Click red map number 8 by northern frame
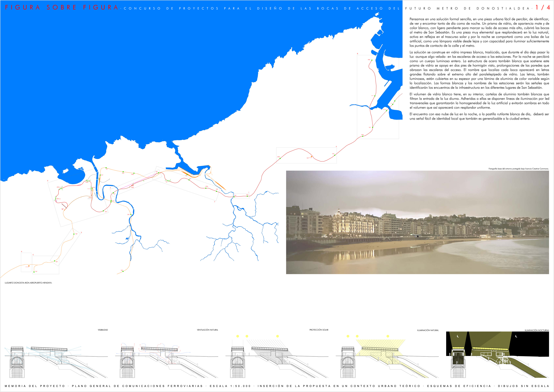 pos(357,54)
